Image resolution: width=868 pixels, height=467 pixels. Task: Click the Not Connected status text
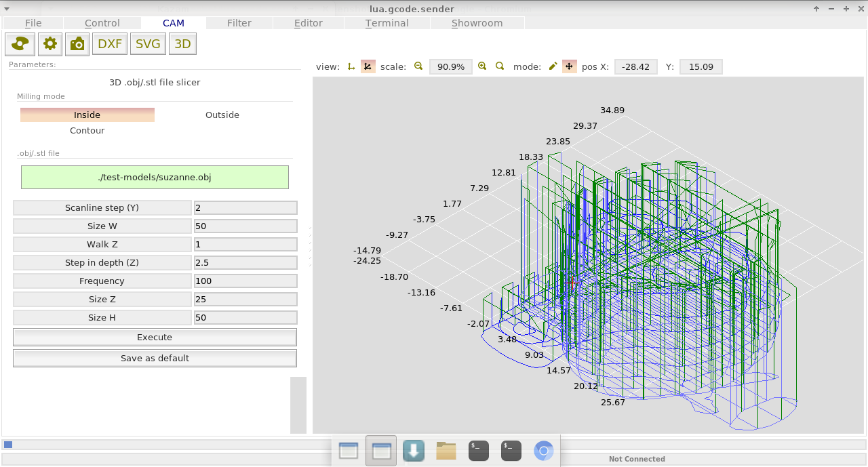(x=637, y=460)
